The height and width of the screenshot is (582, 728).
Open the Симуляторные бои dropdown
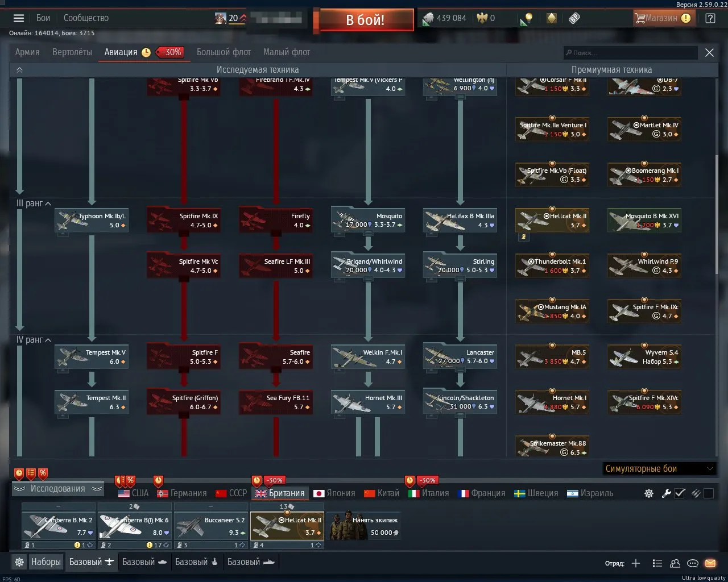tap(659, 469)
